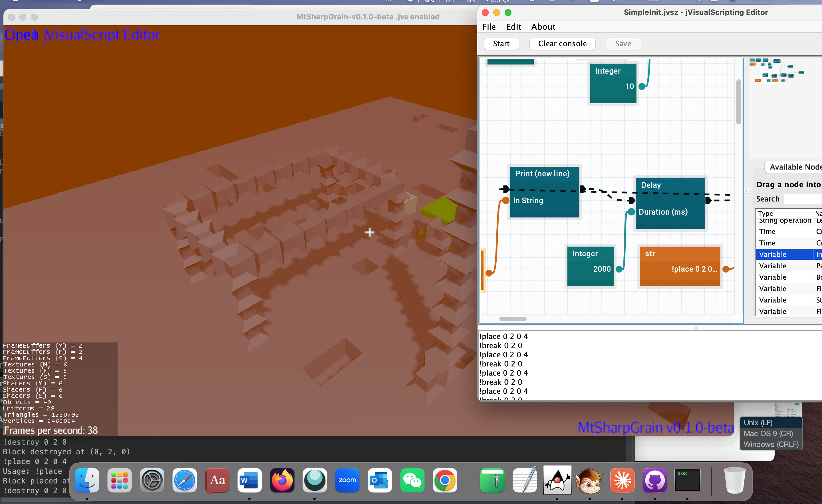
Task: Select the str !place node
Action: tap(680, 266)
